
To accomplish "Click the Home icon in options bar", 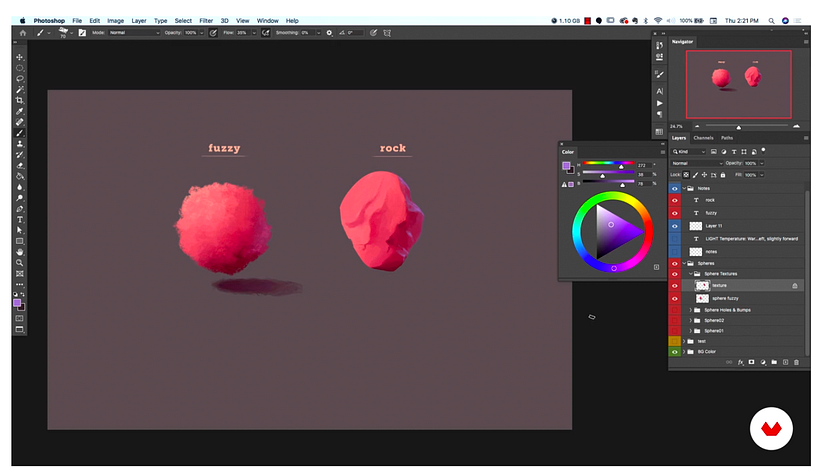I will pos(22,32).
